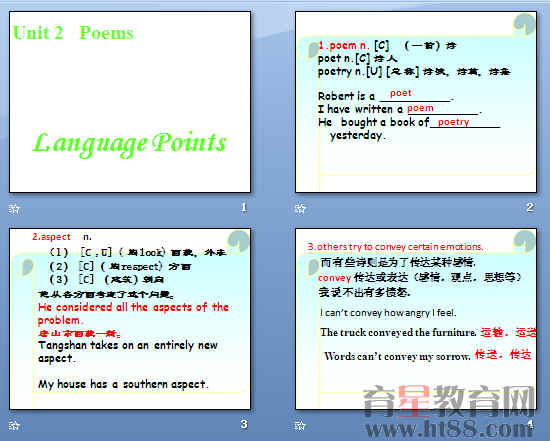Select the '2.aspect n.' slide thumbnail

tap(130, 319)
